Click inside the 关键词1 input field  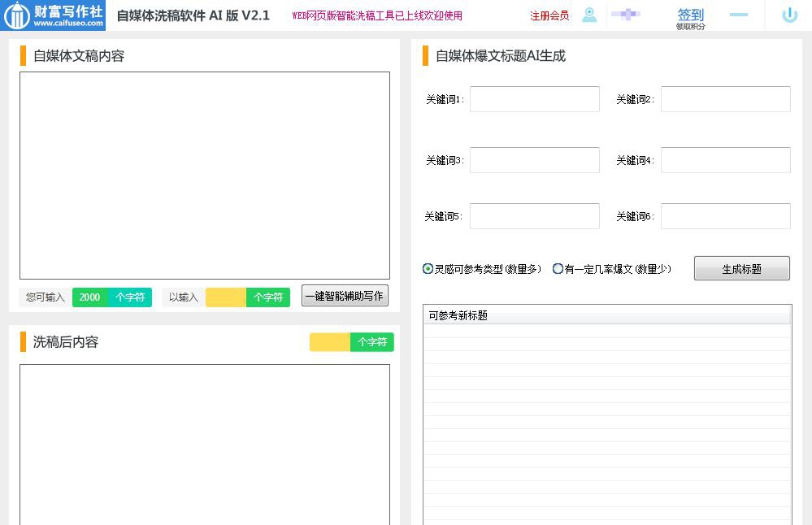pyautogui.click(x=534, y=98)
